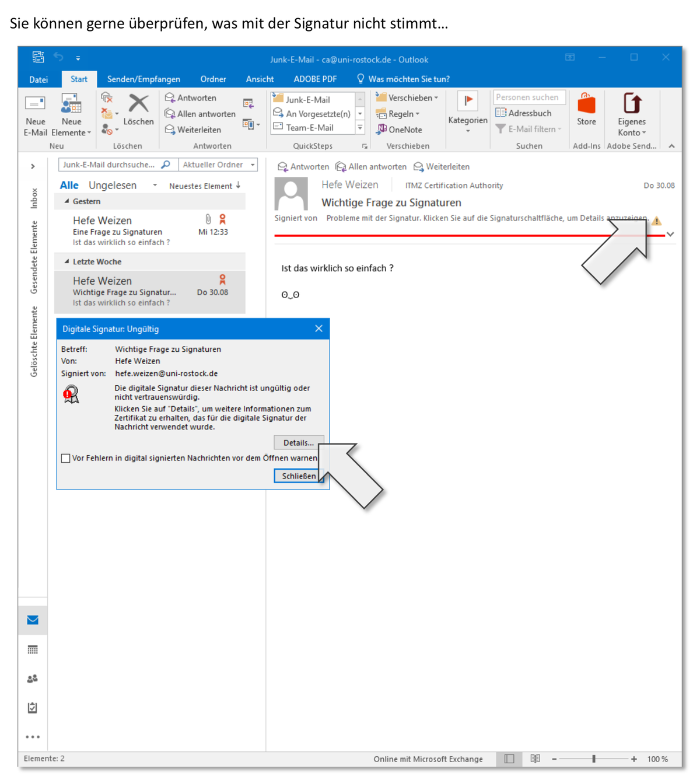Screen dimensions: 700x779
Task: Open the Inbox folder in collapsed pane
Action: [34, 198]
